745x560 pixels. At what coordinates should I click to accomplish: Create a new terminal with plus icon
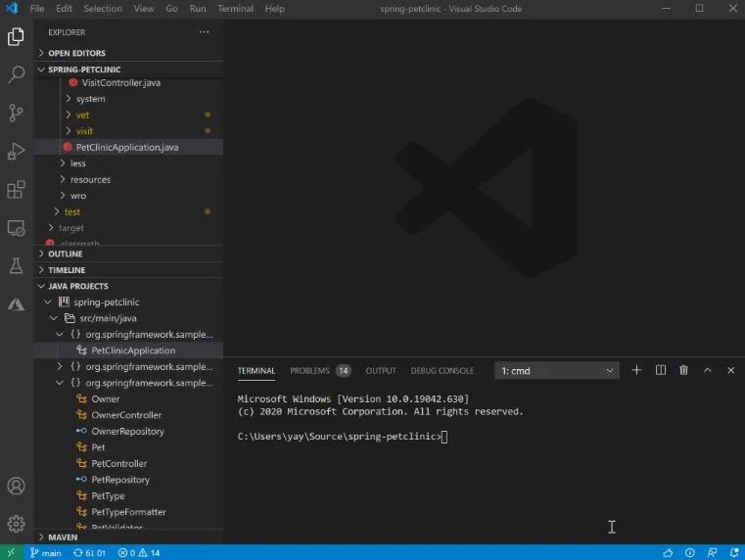pyautogui.click(x=636, y=370)
